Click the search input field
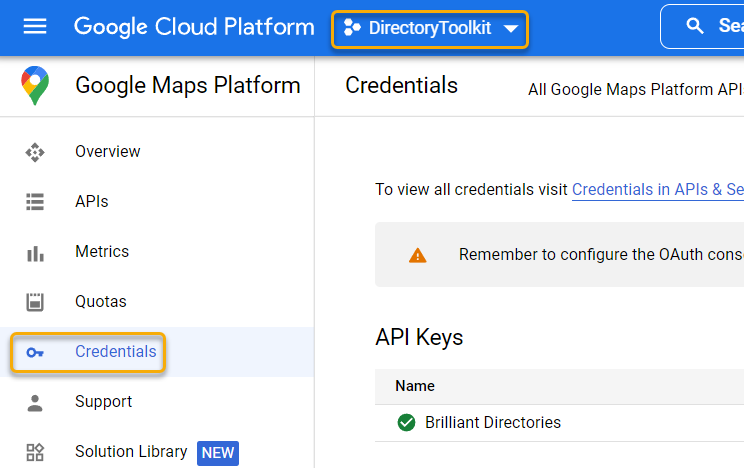This screenshot has height=468, width=744. coord(702,26)
